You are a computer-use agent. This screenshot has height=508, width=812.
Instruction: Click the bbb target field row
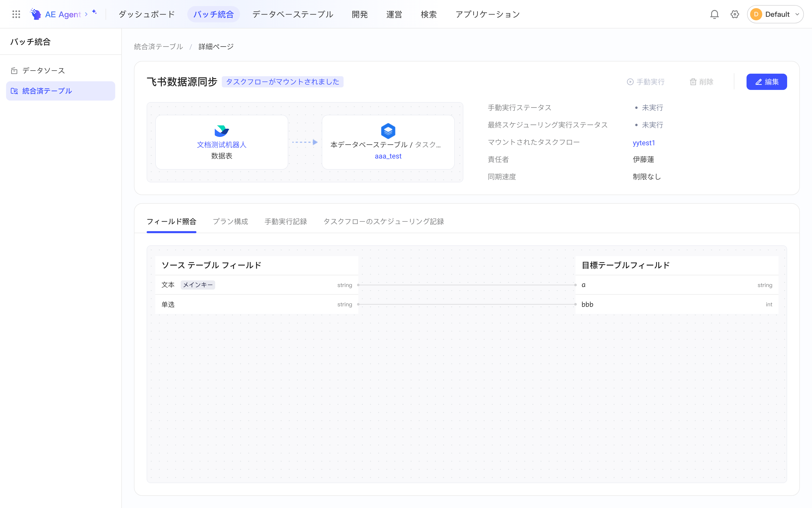676,304
